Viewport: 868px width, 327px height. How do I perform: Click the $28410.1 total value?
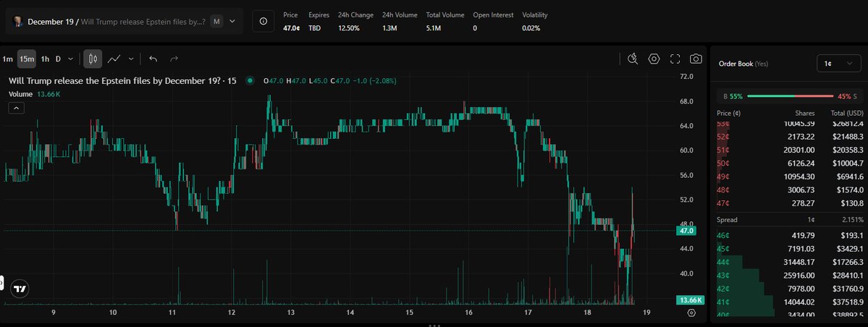tap(848, 276)
